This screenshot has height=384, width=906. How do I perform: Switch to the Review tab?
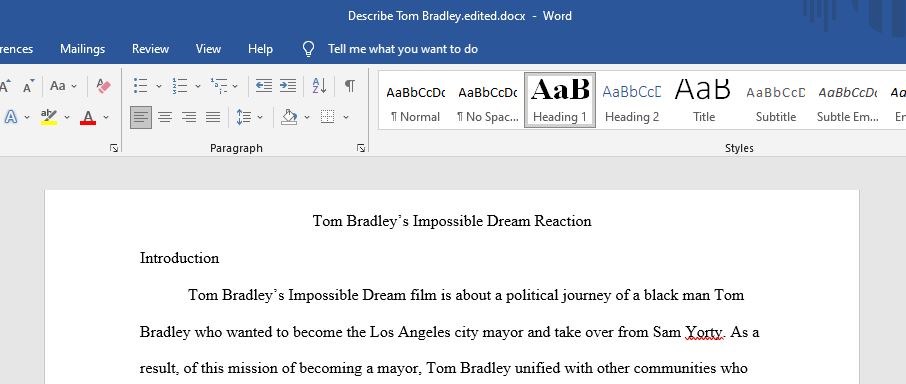pyautogui.click(x=150, y=49)
